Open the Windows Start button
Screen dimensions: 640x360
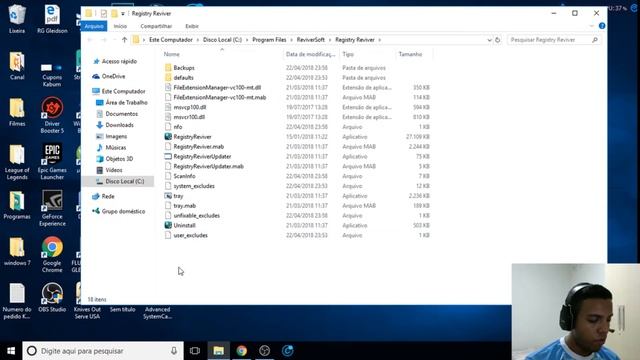[x=11, y=351]
